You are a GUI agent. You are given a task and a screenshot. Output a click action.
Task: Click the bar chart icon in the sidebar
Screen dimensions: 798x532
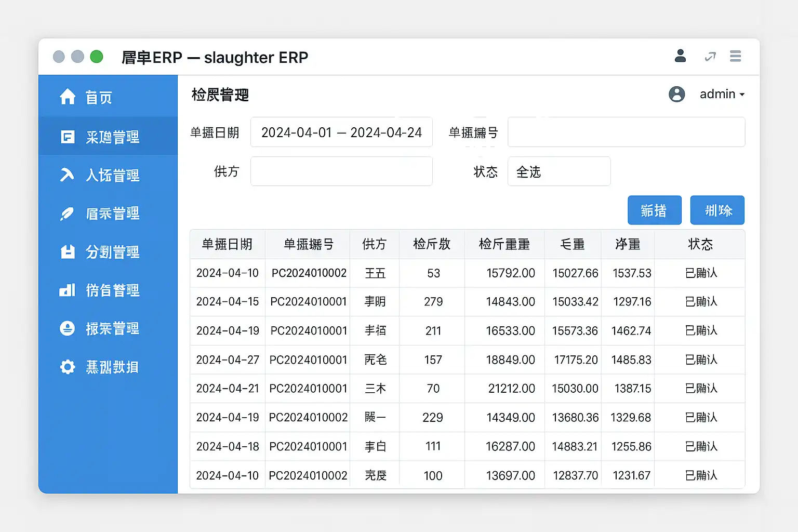(67, 290)
